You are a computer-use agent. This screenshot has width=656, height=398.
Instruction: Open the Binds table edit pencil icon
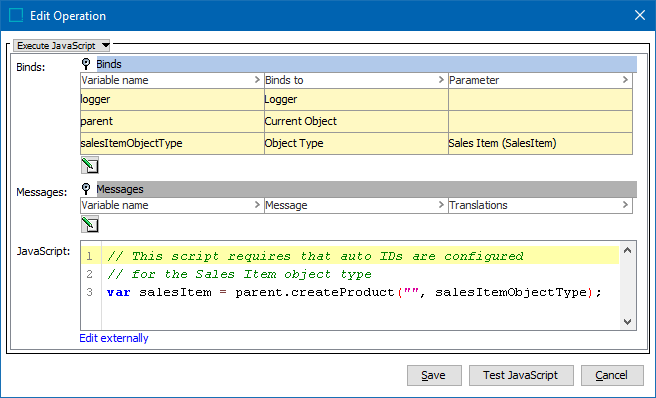90,165
